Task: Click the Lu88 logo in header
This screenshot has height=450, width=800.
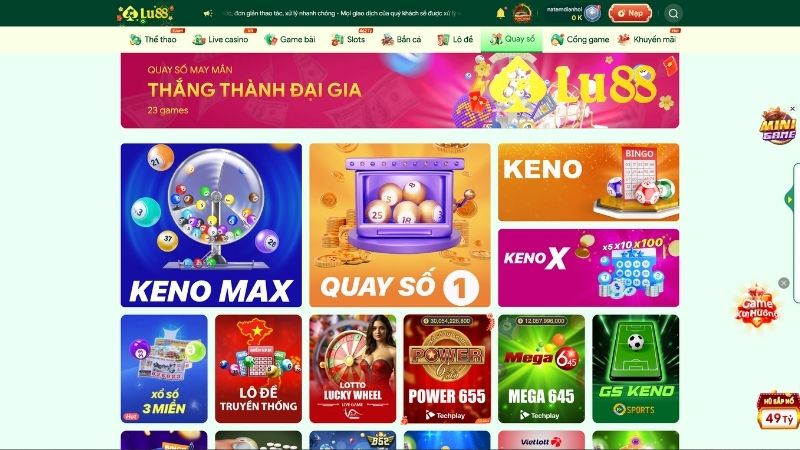Action: click(146, 13)
